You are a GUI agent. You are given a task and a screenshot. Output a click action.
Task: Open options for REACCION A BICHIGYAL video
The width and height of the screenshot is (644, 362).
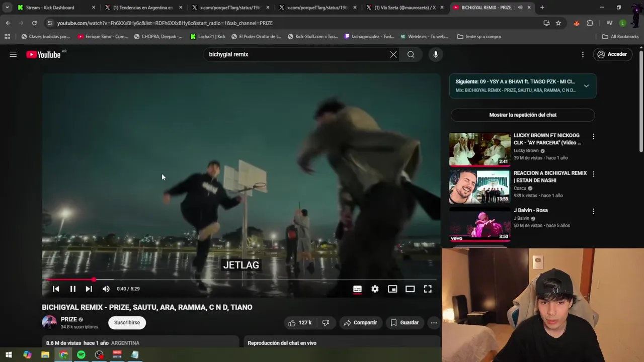(x=593, y=174)
